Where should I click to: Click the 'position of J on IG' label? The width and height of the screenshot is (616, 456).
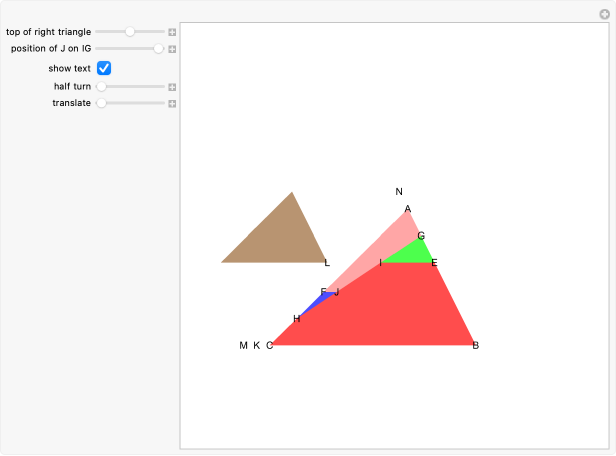click(x=51, y=48)
